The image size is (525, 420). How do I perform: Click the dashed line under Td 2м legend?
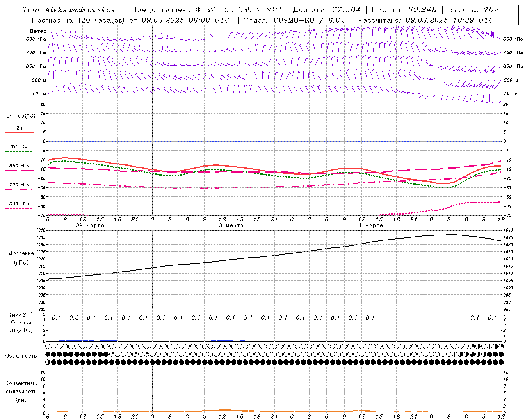coord(19,152)
